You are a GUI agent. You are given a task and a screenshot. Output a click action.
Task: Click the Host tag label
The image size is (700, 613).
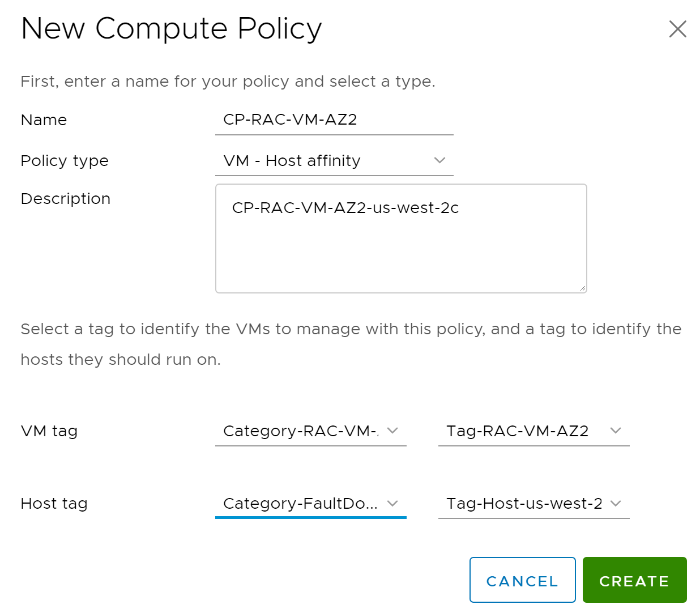54,504
